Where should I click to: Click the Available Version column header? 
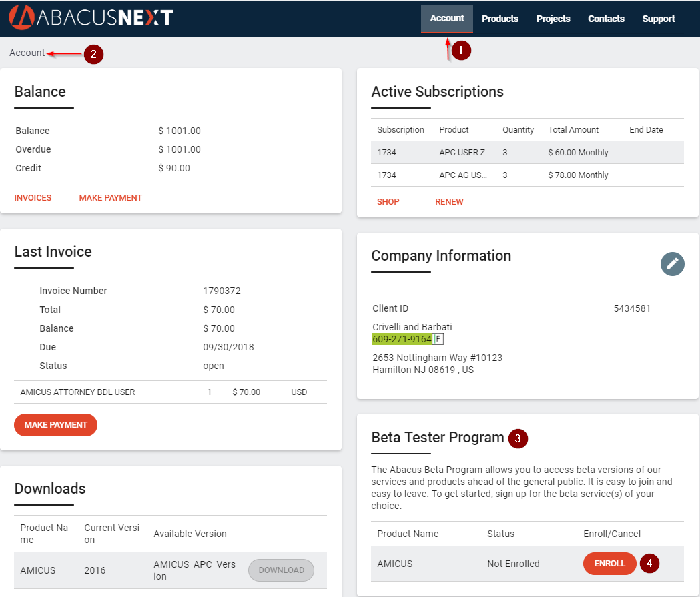coord(190,534)
